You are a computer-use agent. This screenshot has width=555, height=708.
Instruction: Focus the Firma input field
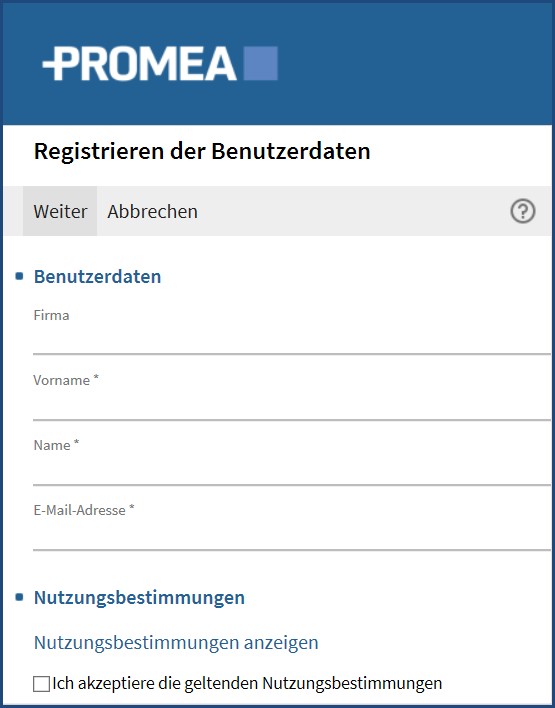(292, 340)
